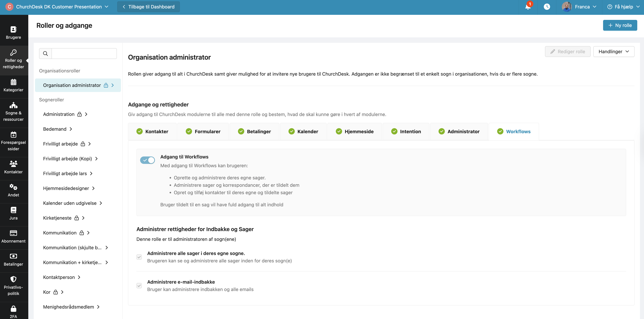This screenshot has width=644, height=319.
Task: Expand the Bedemand role
Action: coord(57,129)
